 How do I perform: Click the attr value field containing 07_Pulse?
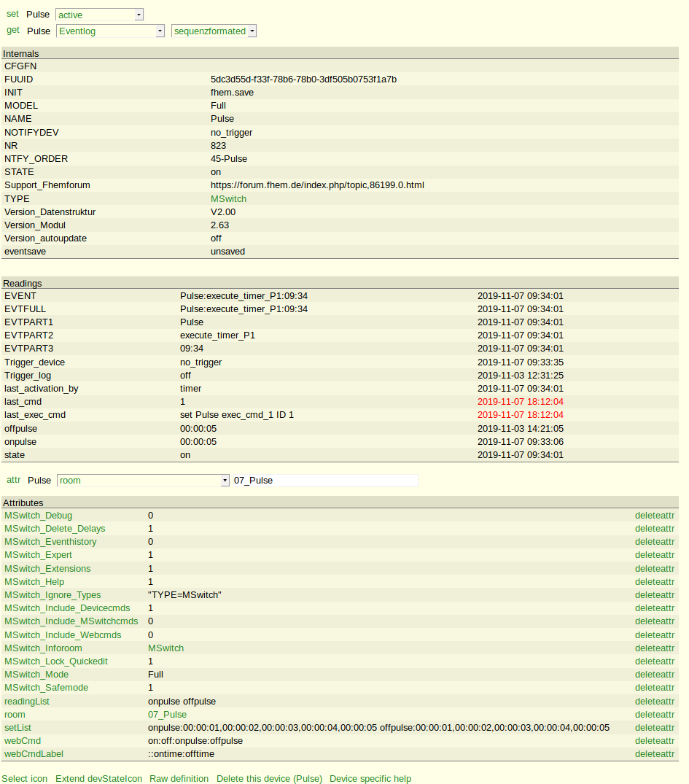(325, 481)
